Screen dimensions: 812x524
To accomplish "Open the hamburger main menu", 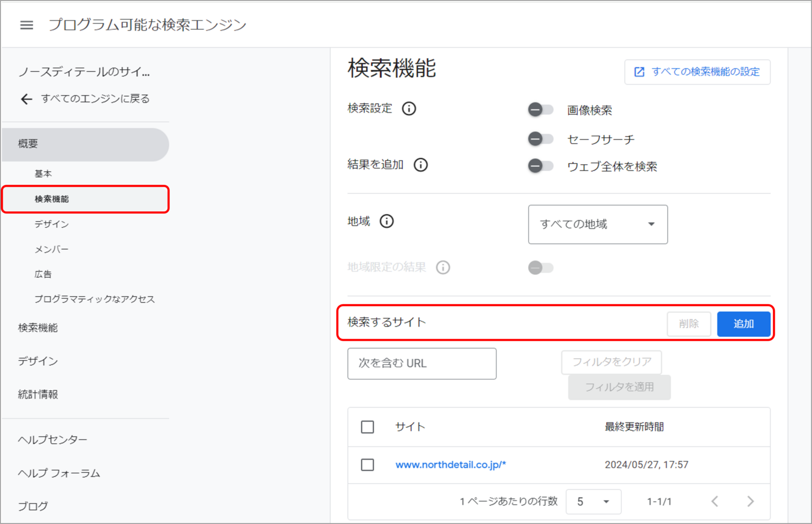I will 26,25.
